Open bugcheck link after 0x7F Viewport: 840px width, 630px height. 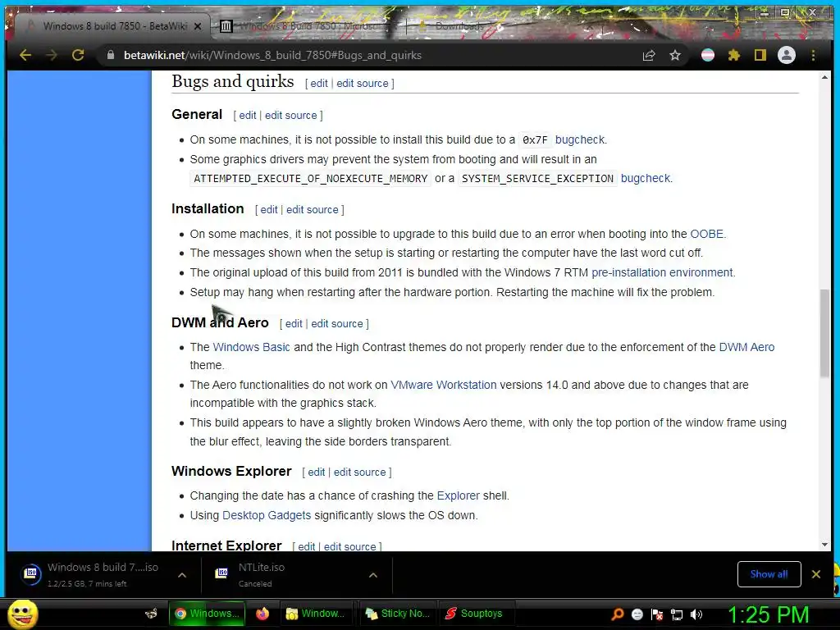[x=580, y=139]
